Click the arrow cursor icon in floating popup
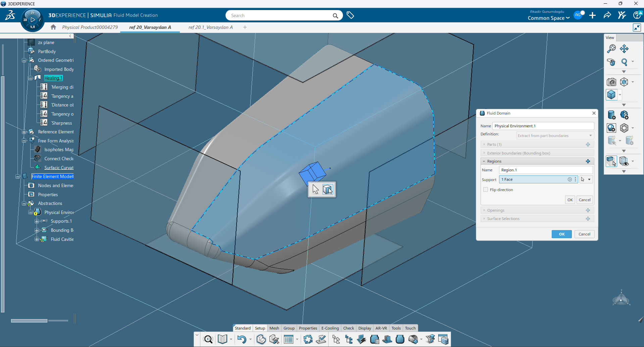This screenshot has height=347, width=644. point(315,189)
